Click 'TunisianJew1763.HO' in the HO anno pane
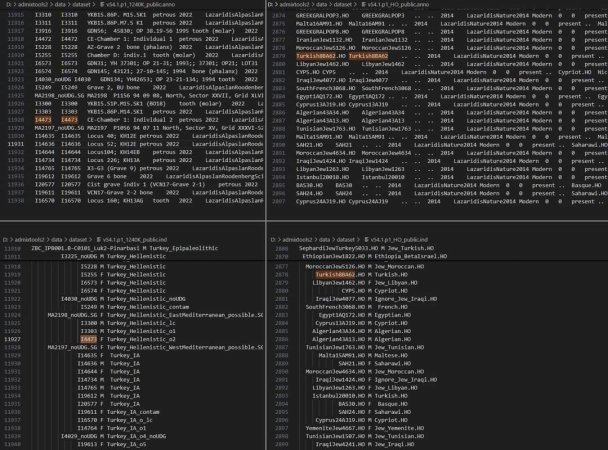 point(326,129)
